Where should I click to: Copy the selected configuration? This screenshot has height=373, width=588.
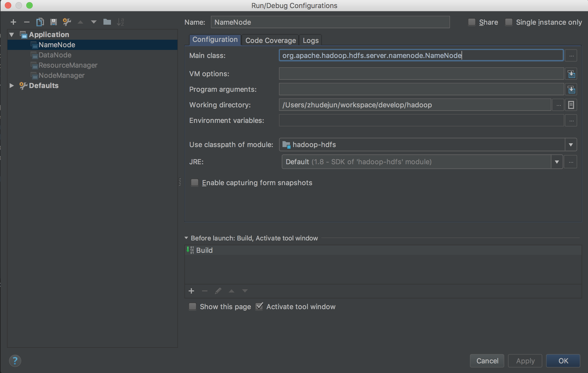click(x=40, y=22)
